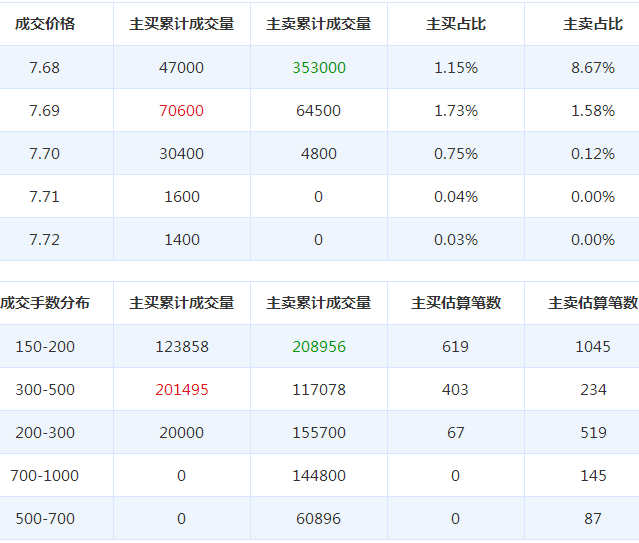This screenshot has width=639, height=543.
Task: Select the 7.72 price cell
Action: coord(45,240)
